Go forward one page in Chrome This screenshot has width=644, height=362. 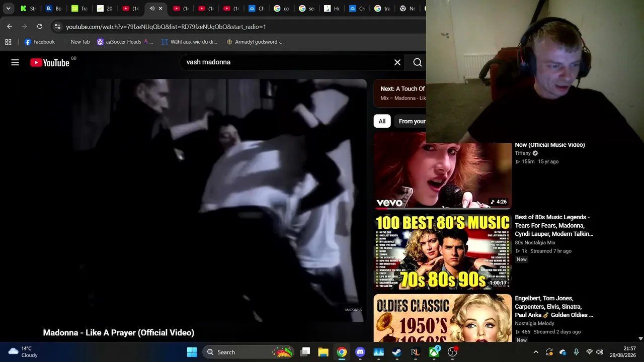pyautogui.click(x=25, y=26)
